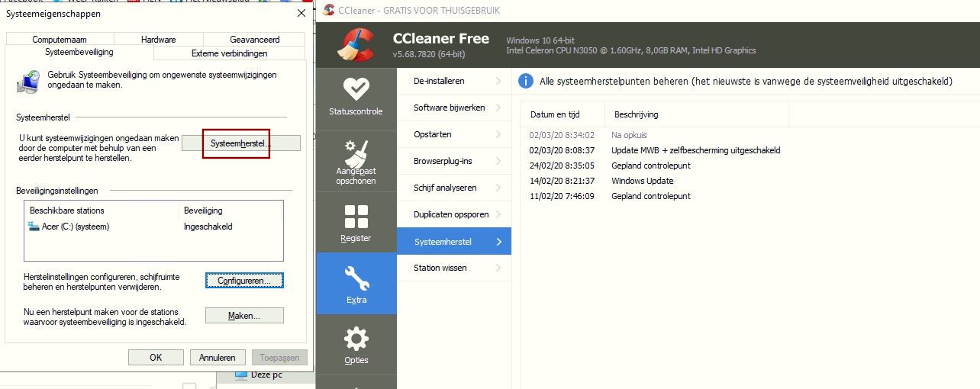This screenshot has height=389, width=980.
Task: Open the Statuscontrole heart icon
Action: 356,90
